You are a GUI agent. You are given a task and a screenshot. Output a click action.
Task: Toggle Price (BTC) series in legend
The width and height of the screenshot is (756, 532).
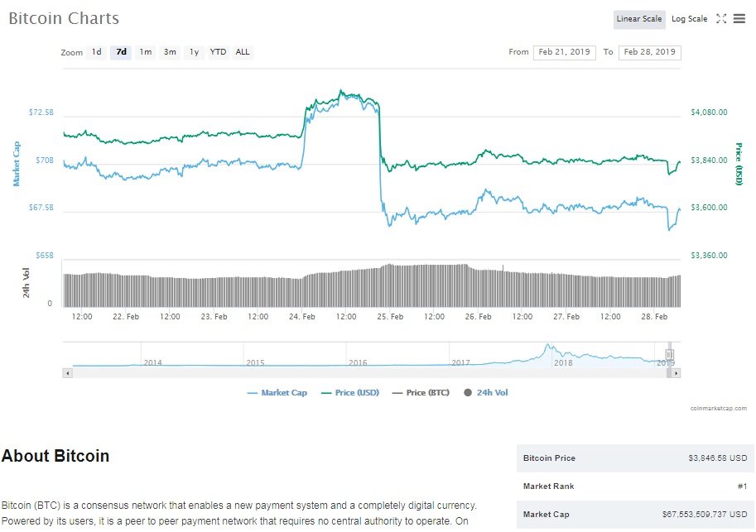(x=421, y=393)
